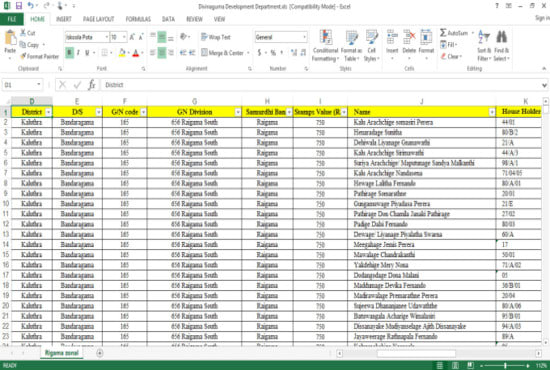Apply accounting currency format

coord(259,53)
